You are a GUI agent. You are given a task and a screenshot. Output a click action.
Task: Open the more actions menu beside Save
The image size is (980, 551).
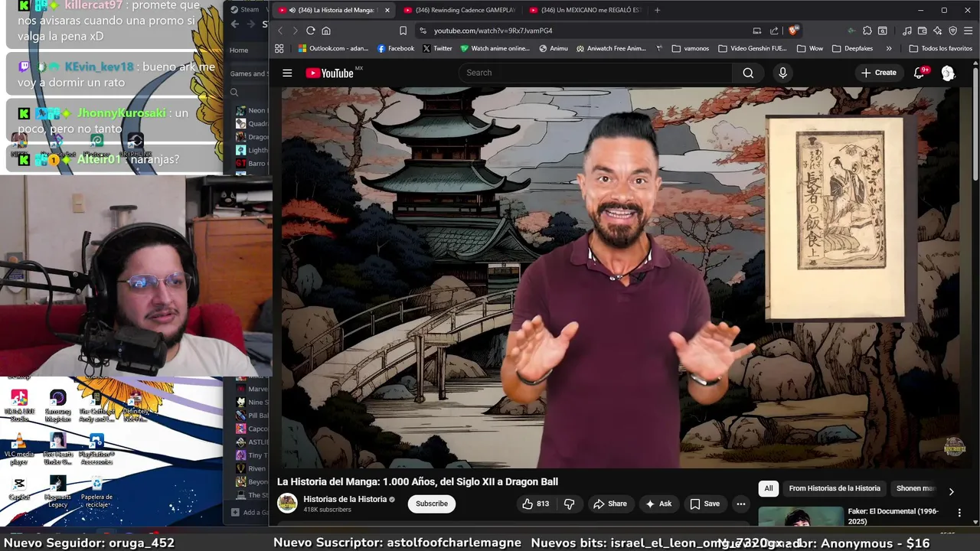tap(740, 504)
